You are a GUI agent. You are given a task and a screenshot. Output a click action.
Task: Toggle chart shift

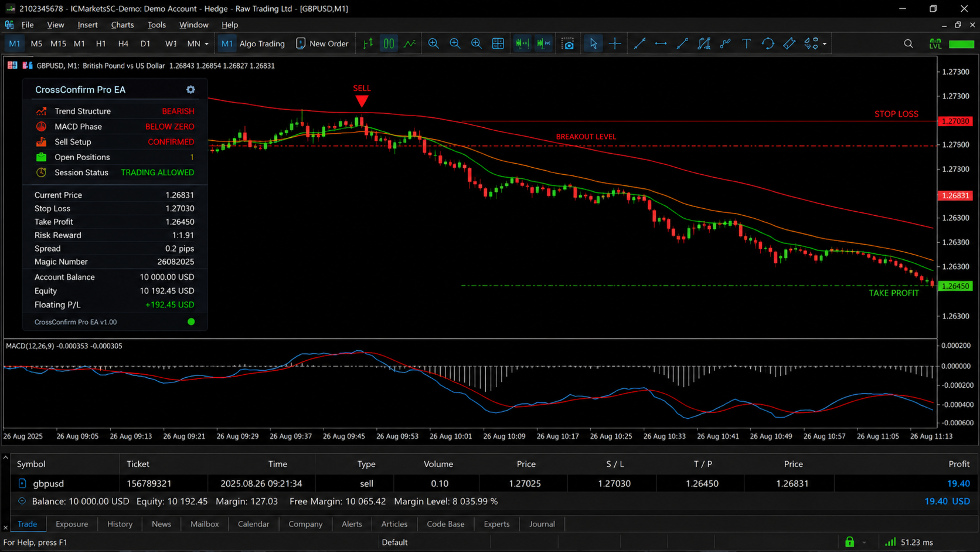(544, 43)
